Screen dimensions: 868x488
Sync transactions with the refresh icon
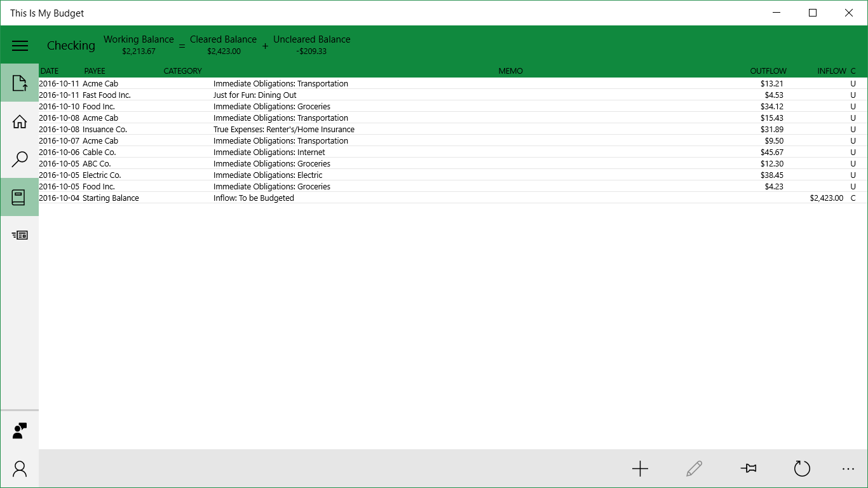802,468
